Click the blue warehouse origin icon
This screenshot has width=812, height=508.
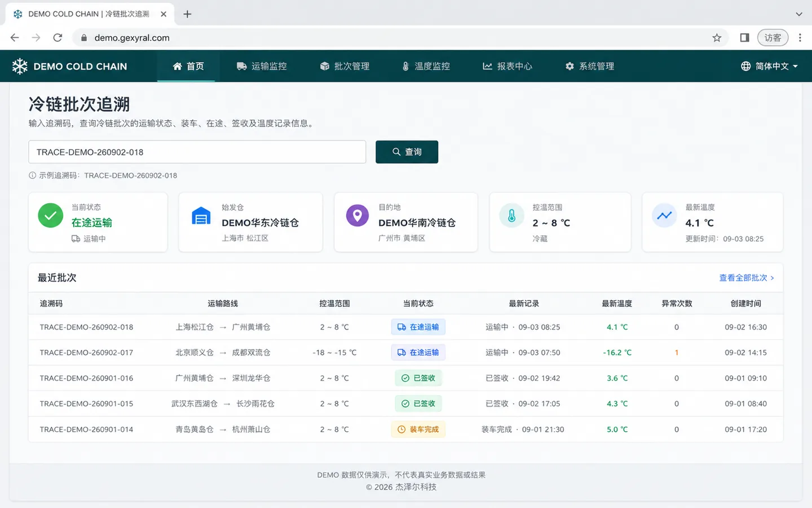[x=201, y=216]
